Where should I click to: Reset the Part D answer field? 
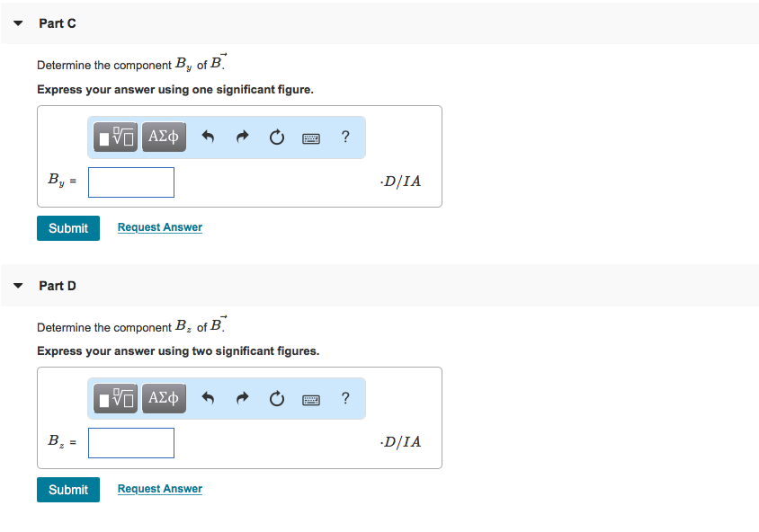pos(276,398)
